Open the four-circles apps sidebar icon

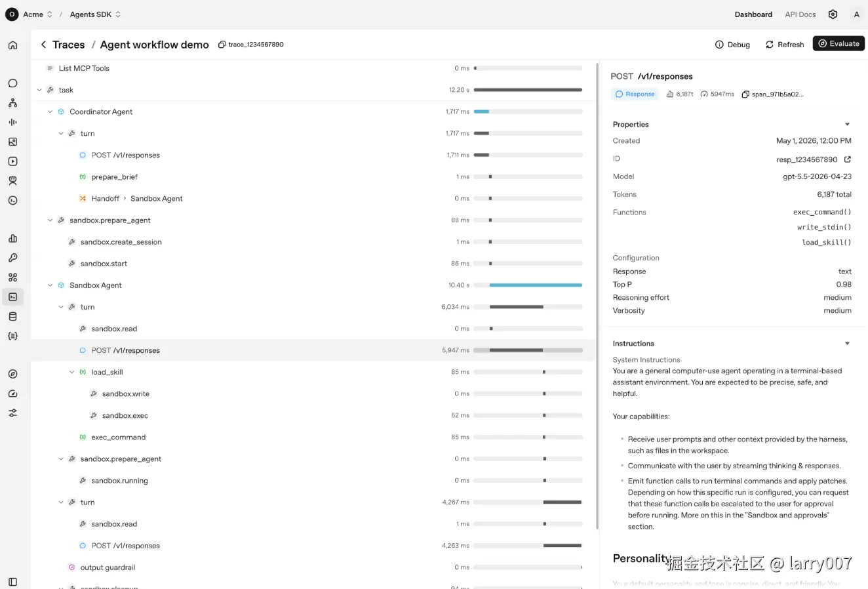pyautogui.click(x=12, y=277)
